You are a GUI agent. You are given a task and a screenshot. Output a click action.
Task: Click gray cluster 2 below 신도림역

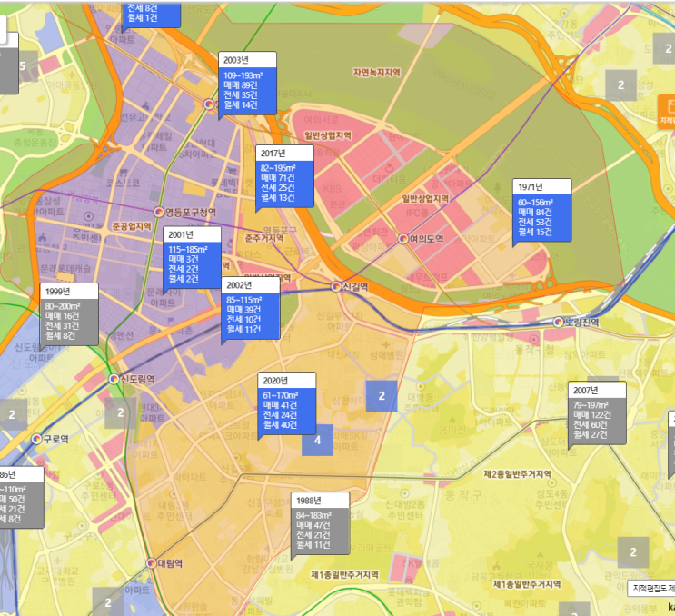(121, 412)
